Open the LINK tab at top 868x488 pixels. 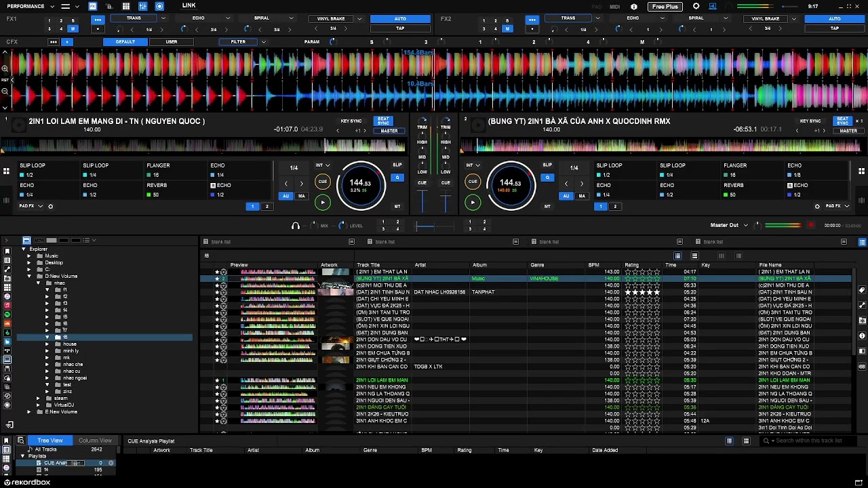pos(189,5)
